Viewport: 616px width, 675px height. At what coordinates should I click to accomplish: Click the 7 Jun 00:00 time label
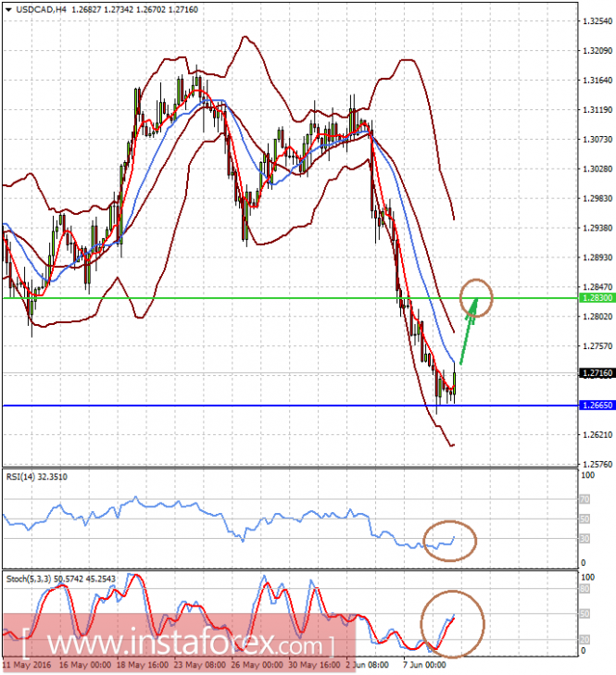pyautogui.click(x=424, y=665)
